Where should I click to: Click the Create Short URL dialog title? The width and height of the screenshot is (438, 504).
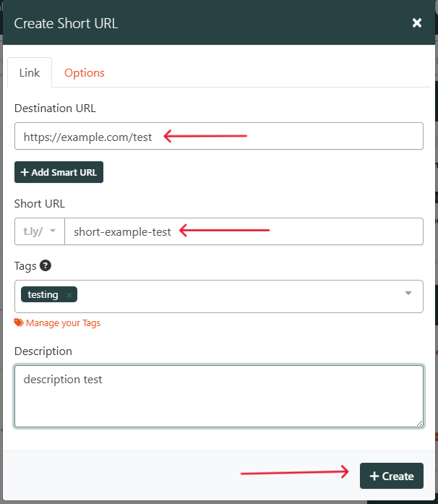point(66,23)
